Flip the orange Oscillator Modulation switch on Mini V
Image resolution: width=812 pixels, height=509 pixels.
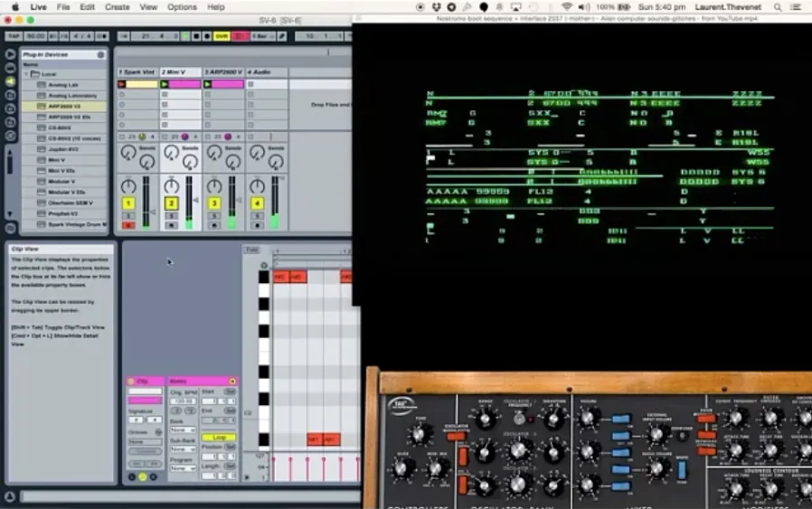coord(456,437)
